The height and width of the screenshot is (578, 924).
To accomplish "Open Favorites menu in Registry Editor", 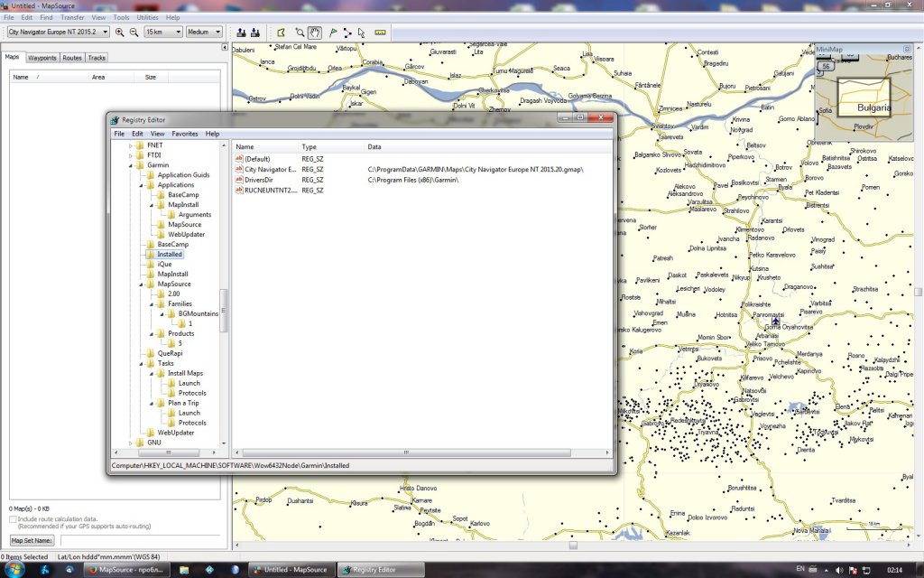I will tap(185, 134).
